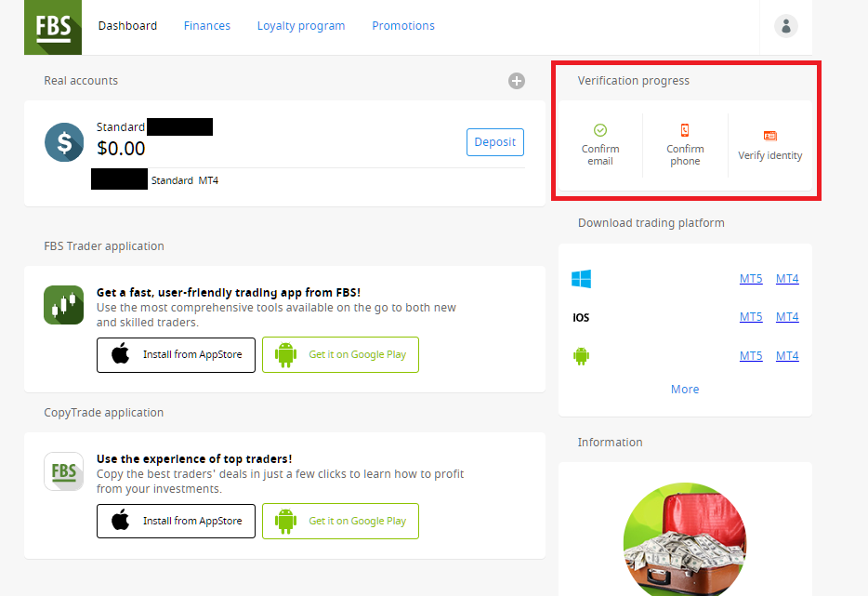Open the Dashboard tab

(x=127, y=26)
